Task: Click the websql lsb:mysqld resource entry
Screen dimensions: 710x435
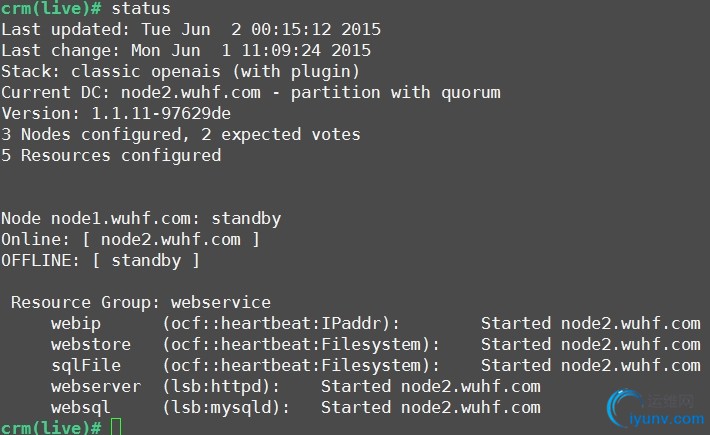Action: (x=296, y=407)
